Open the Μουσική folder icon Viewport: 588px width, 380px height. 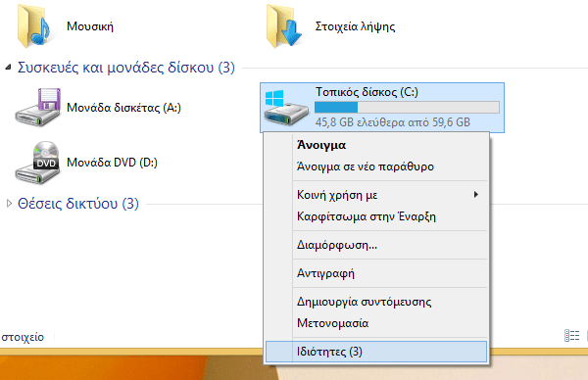(34, 26)
